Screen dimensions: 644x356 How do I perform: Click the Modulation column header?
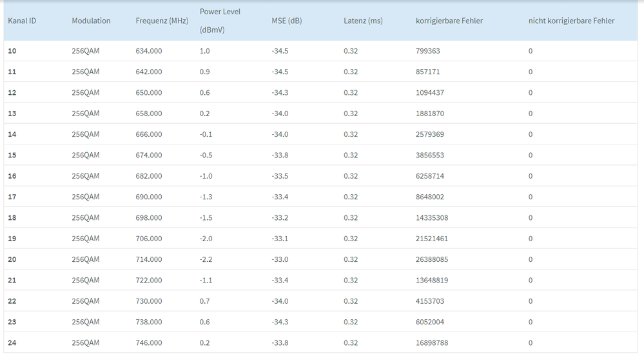pos(91,21)
